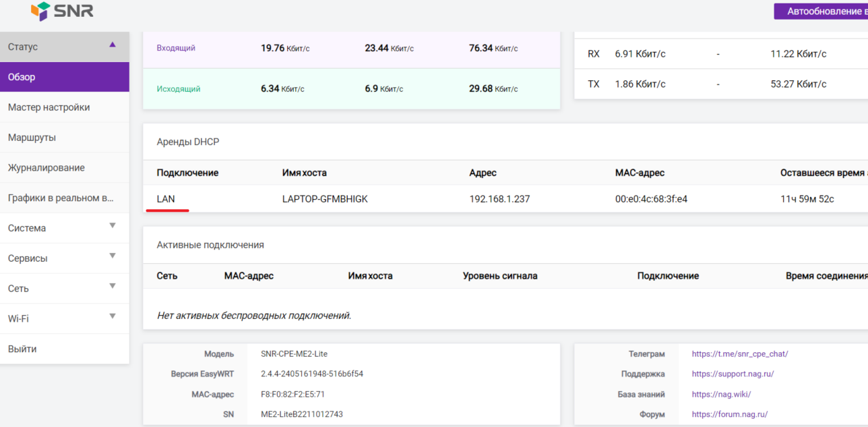The image size is (868, 427).
Task: Select hostname LAPTOP-GFMBHIGK in DHCP leases
Action: [325, 199]
